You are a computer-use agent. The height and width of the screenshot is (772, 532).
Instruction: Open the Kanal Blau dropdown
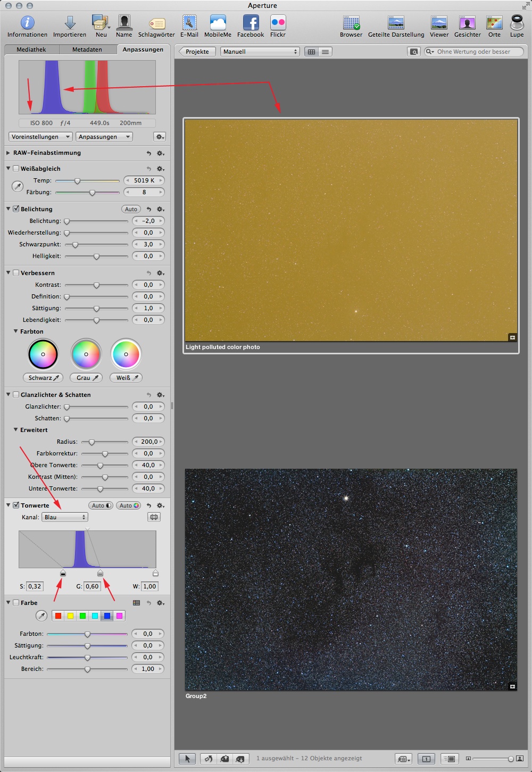click(x=65, y=517)
